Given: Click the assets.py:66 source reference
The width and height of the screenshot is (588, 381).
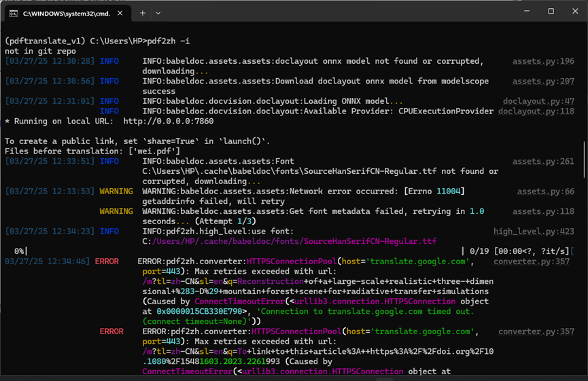Looking at the screenshot, I should (546, 191).
